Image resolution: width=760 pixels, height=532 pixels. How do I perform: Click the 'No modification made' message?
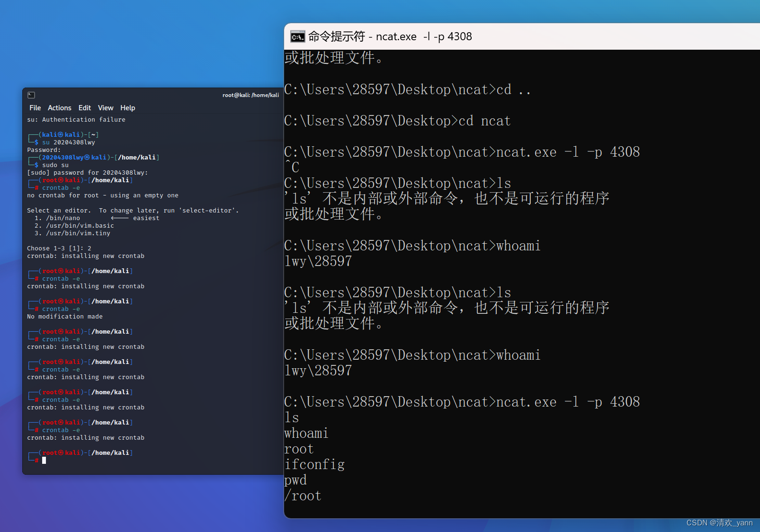[x=65, y=317]
